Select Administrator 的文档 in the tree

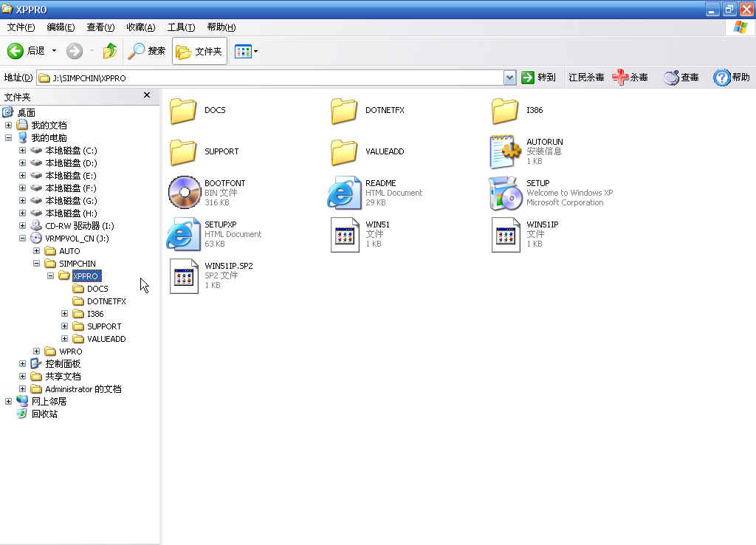[83, 388]
